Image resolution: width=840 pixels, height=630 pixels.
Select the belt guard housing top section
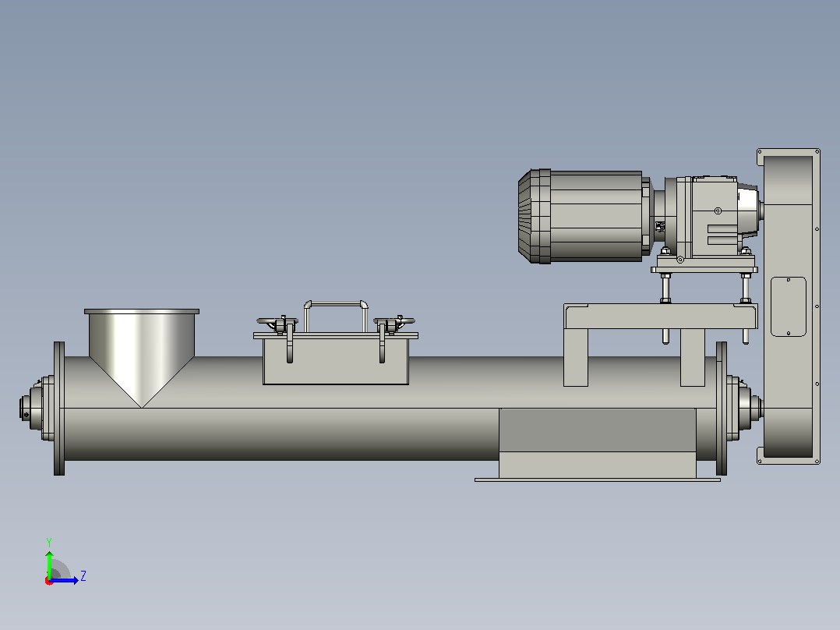[x=788, y=180]
